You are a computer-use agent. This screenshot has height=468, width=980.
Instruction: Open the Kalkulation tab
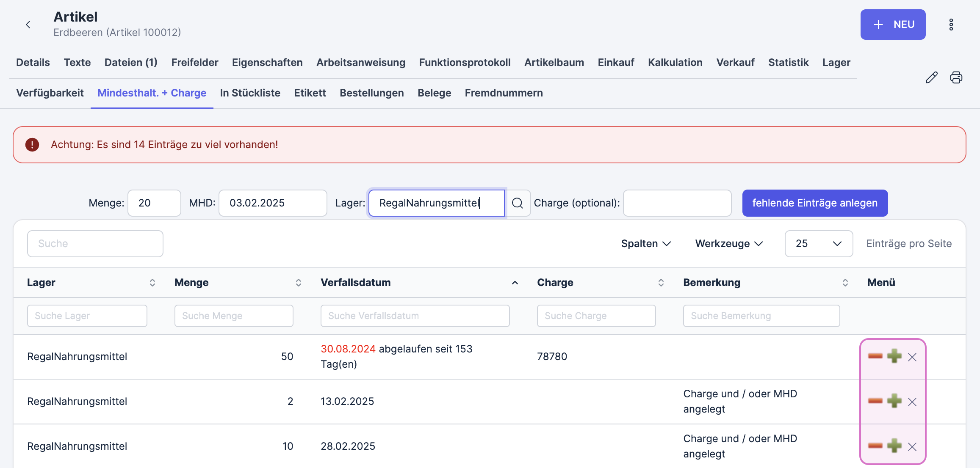[x=675, y=63]
